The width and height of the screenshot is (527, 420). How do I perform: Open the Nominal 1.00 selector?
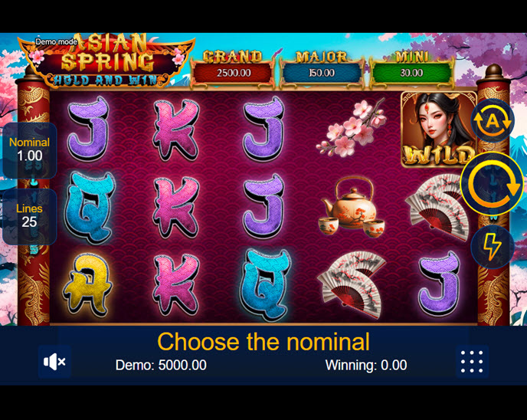click(30, 150)
